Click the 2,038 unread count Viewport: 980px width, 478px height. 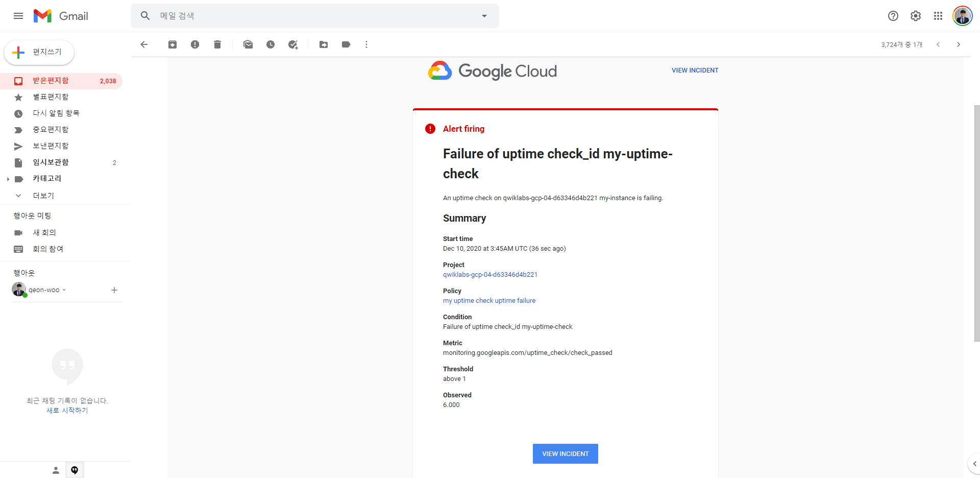pos(108,81)
